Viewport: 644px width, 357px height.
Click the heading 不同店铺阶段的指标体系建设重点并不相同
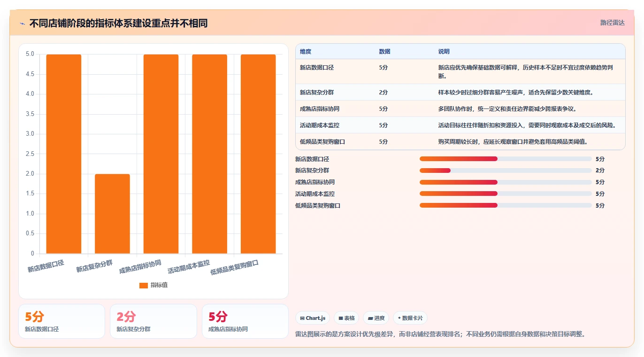point(118,23)
